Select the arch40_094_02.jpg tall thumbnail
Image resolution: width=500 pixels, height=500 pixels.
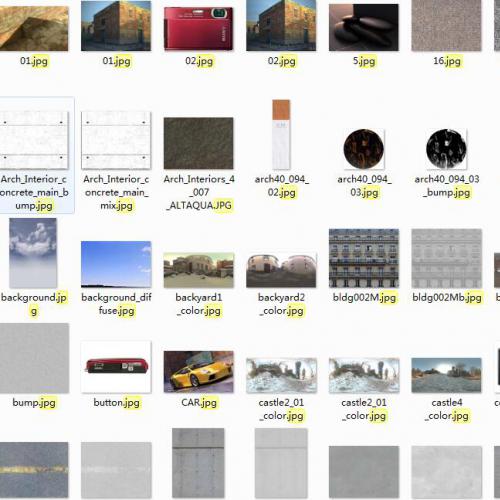[x=281, y=134]
